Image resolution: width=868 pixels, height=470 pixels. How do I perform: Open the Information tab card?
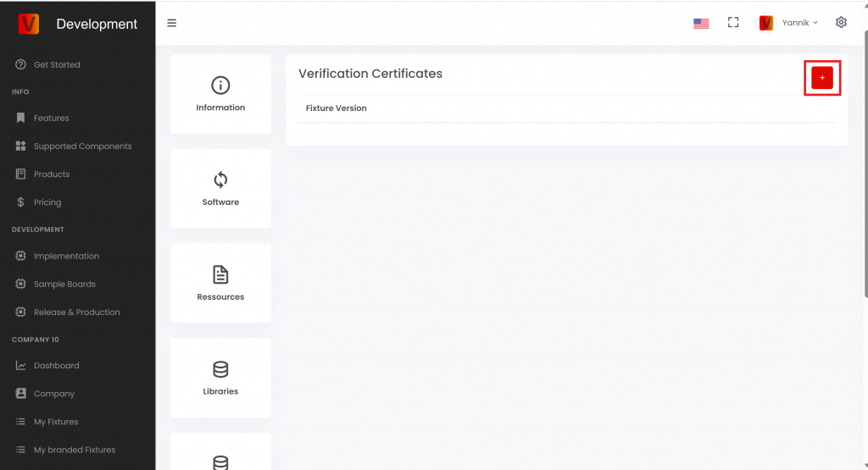220,93
